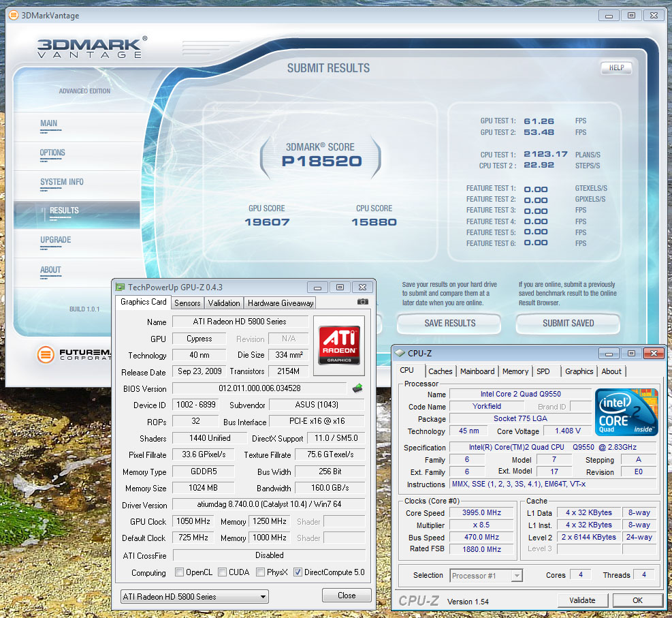Click the Rated FSB 1880.0 MHz value
The width and height of the screenshot is (672, 618).
pyautogui.click(x=481, y=549)
